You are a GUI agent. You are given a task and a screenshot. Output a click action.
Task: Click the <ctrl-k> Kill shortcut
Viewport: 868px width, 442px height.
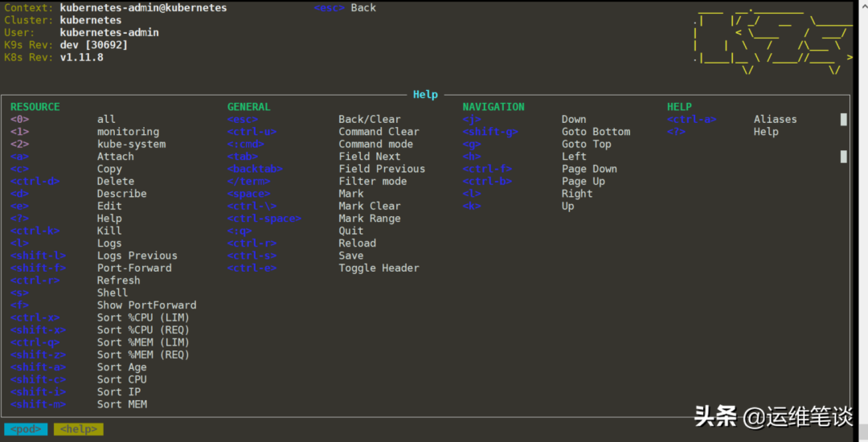[x=35, y=231]
